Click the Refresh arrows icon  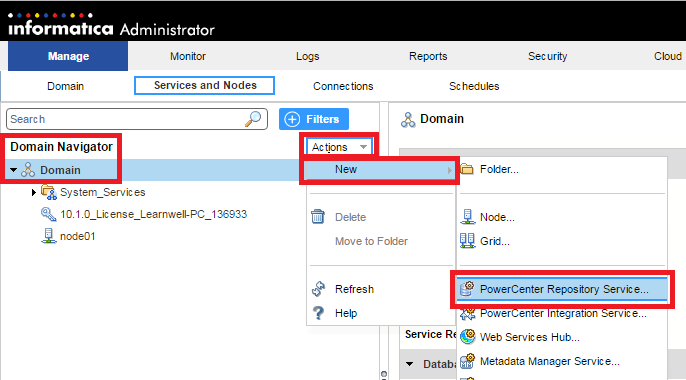pos(318,289)
